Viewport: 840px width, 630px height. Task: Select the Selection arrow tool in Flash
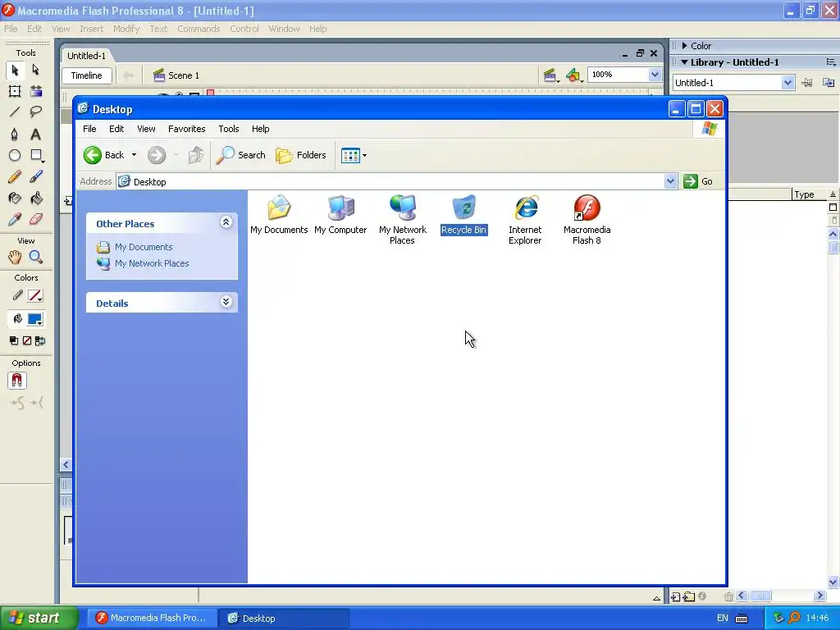15,70
